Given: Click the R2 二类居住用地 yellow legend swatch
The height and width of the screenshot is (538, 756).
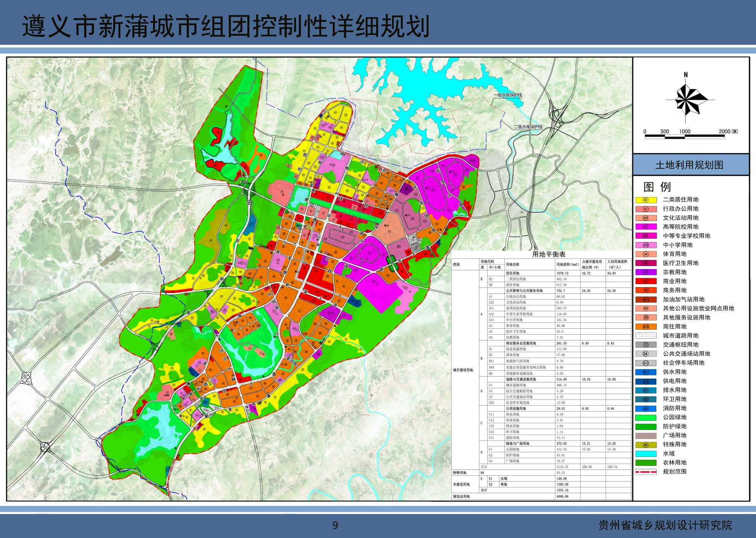Looking at the screenshot, I should [646, 200].
